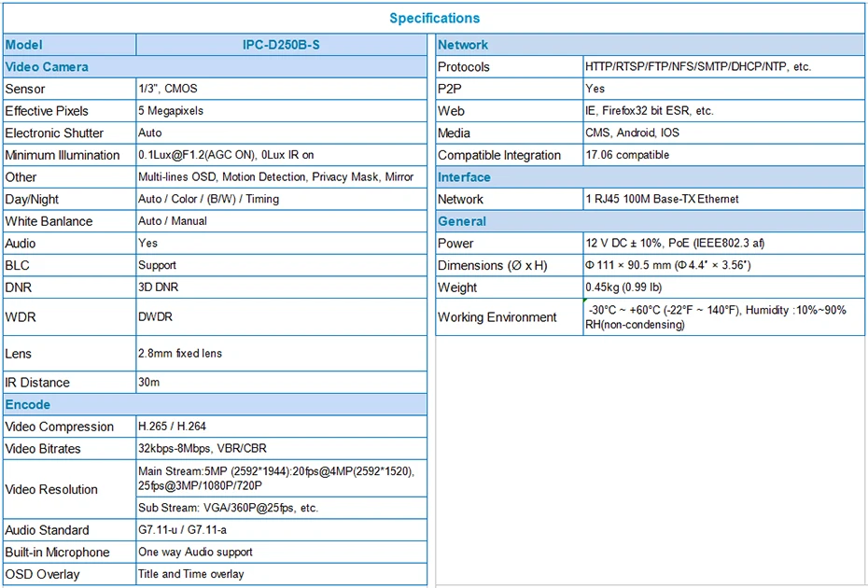Viewport: 868px width, 588px height.
Task: Select the WDR row label
Action: coord(21,316)
